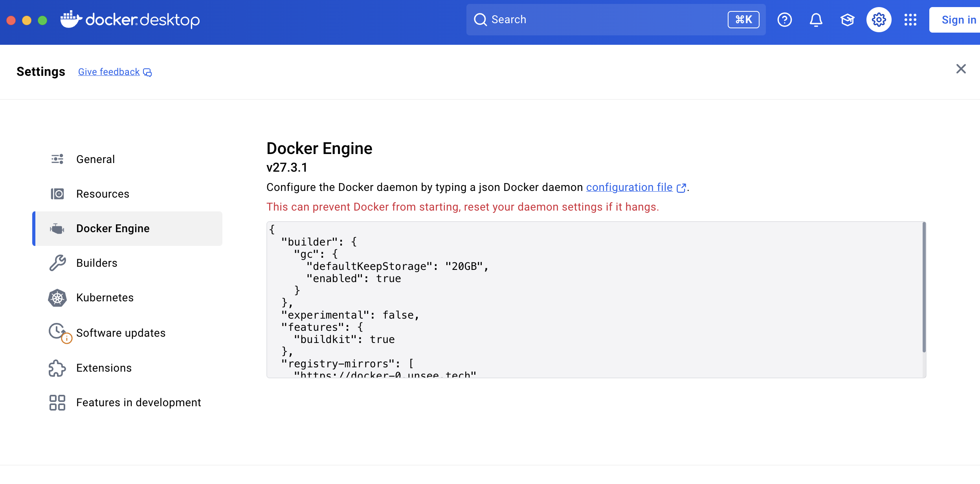The height and width of the screenshot is (484, 980).
Task: Click inside the daemon JSON editor
Action: (x=589, y=299)
